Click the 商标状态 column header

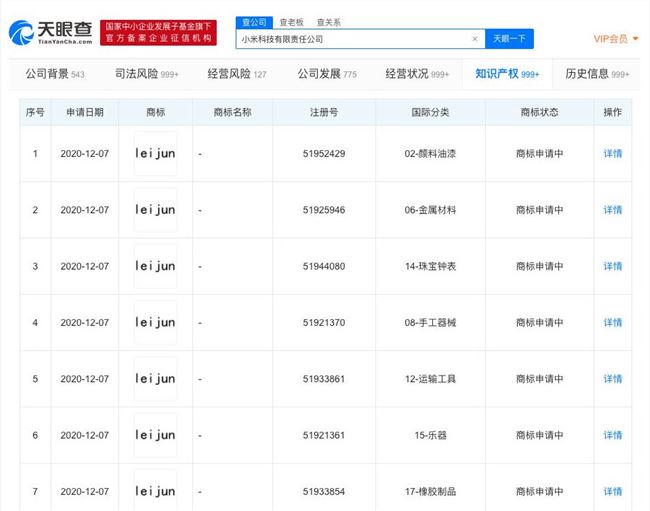[539, 112]
